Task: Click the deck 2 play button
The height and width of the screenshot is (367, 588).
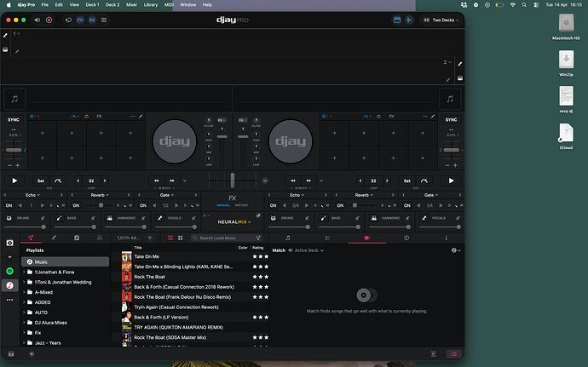Action: coord(451,181)
